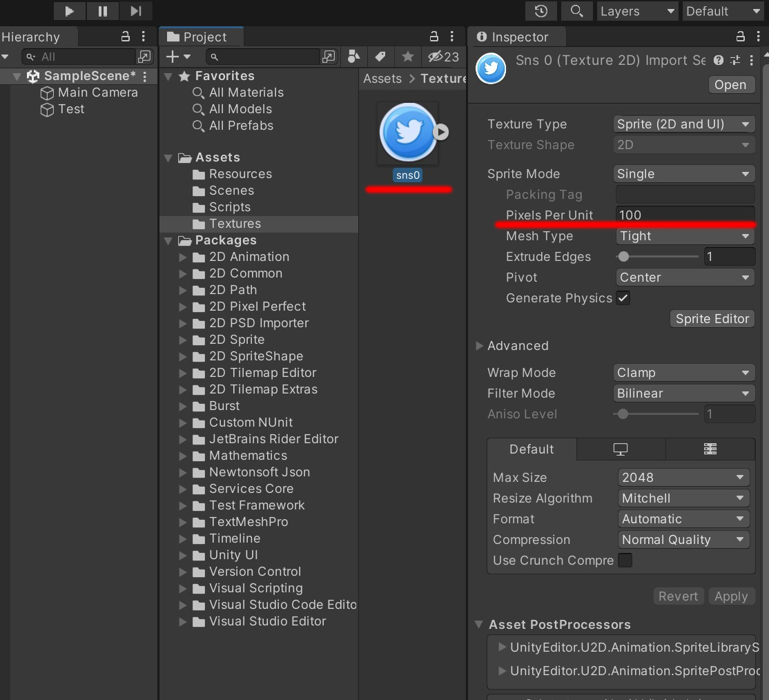Open the Sprite Mode dropdown
The height and width of the screenshot is (700, 769).
(683, 174)
